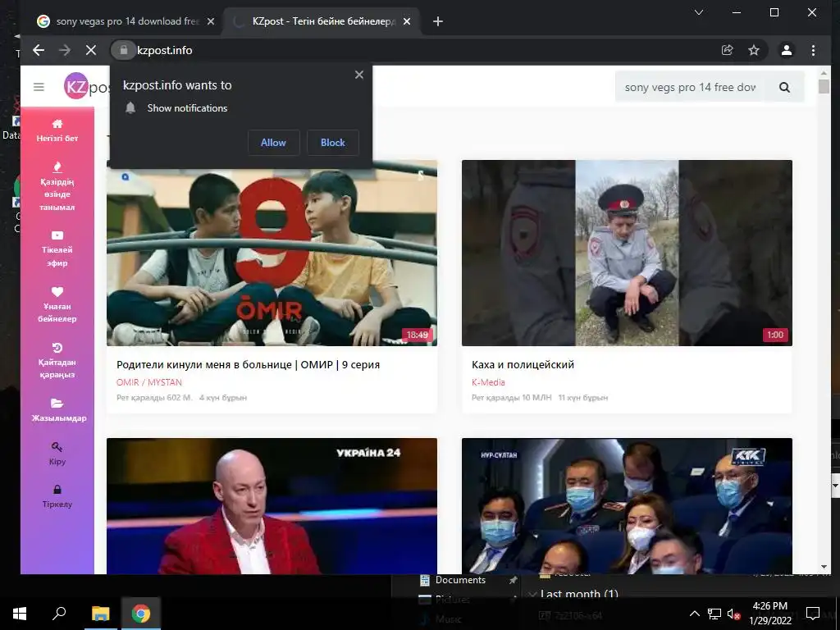Viewport: 840px width, 630px height.
Task: Open the OMIR / MYSTAN channel link
Action: coord(149,382)
